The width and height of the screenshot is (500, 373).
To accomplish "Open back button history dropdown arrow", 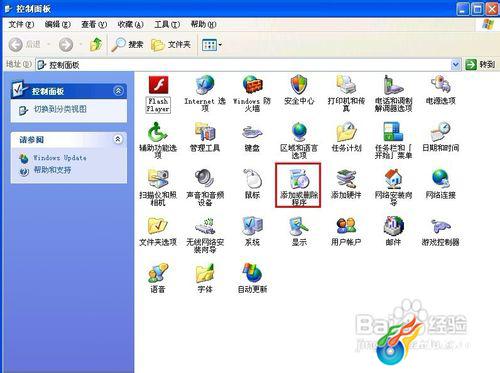I will click(49, 44).
